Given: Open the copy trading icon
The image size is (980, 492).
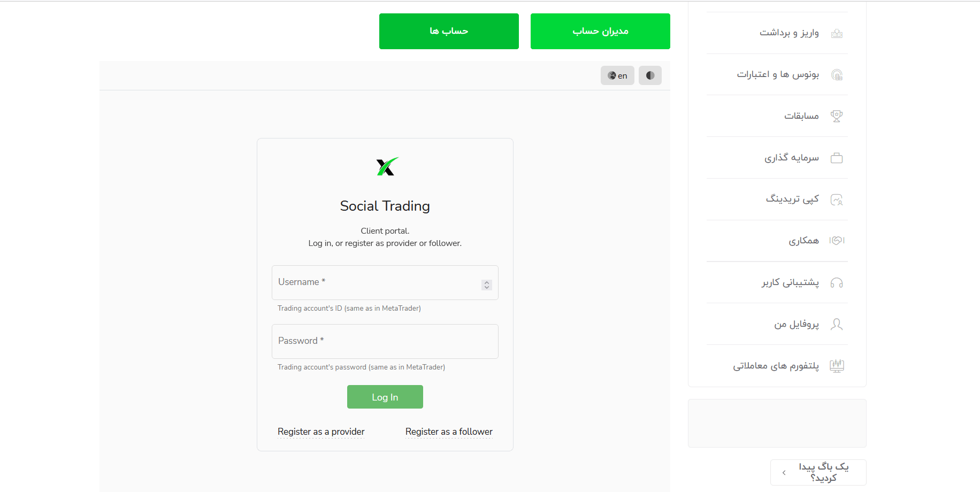Looking at the screenshot, I should tap(837, 199).
